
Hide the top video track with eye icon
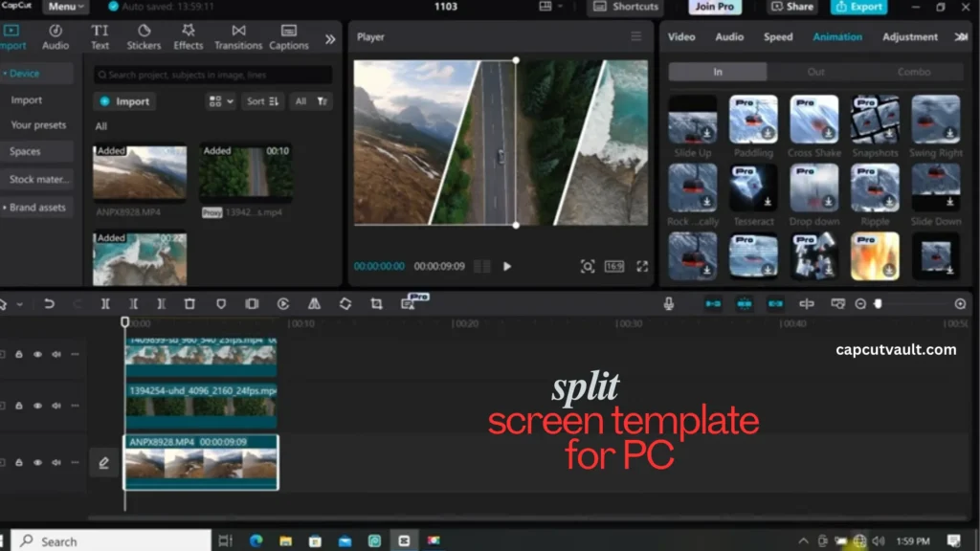click(37, 354)
